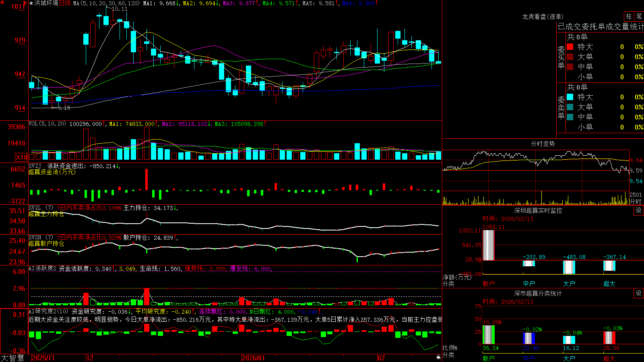
Task: Click the 中户 bar valued -202.89
Action: [529, 263]
